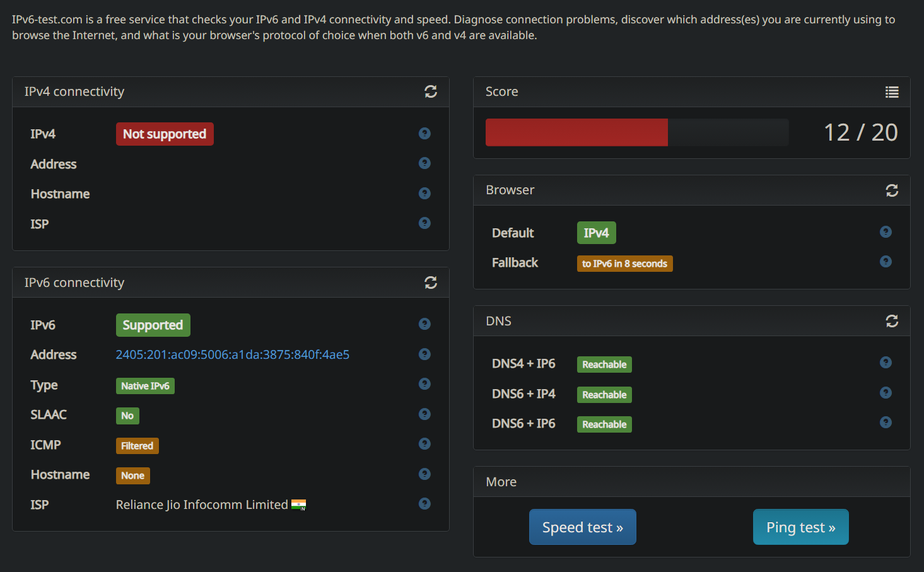Open help icon for IPv6 Hostname None row

click(x=424, y=474)
